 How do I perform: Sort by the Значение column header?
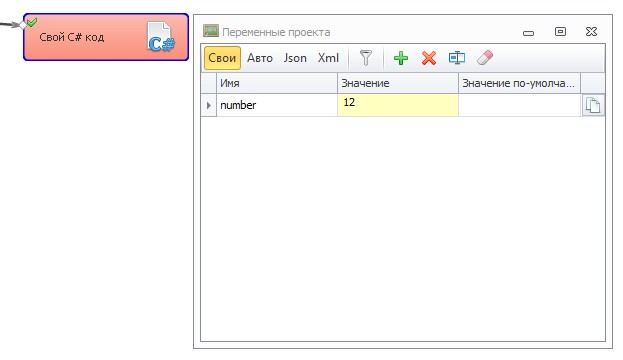click(398, 83)
